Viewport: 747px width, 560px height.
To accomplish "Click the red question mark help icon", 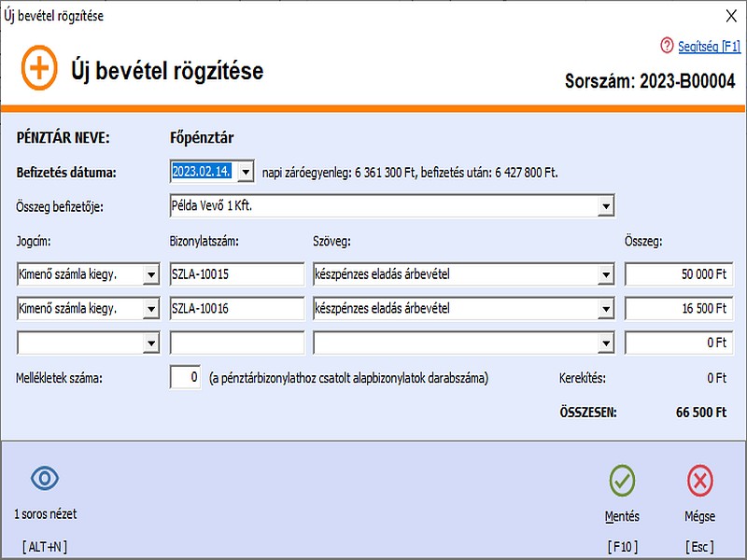I will [x=666, y=45].
